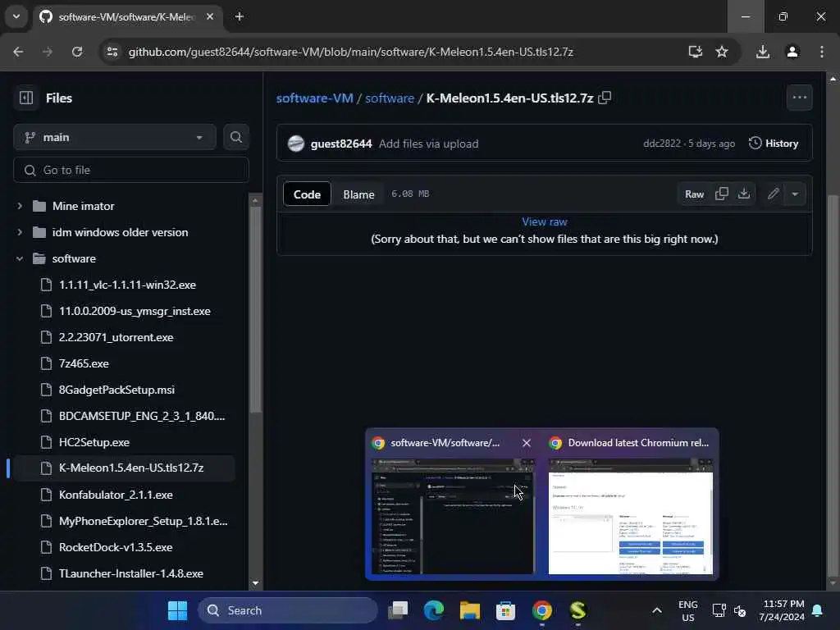Viewport: 840px width, 630px height.
Task: Open File Explorer from taskbar
Action: click(x=470, y=610)
